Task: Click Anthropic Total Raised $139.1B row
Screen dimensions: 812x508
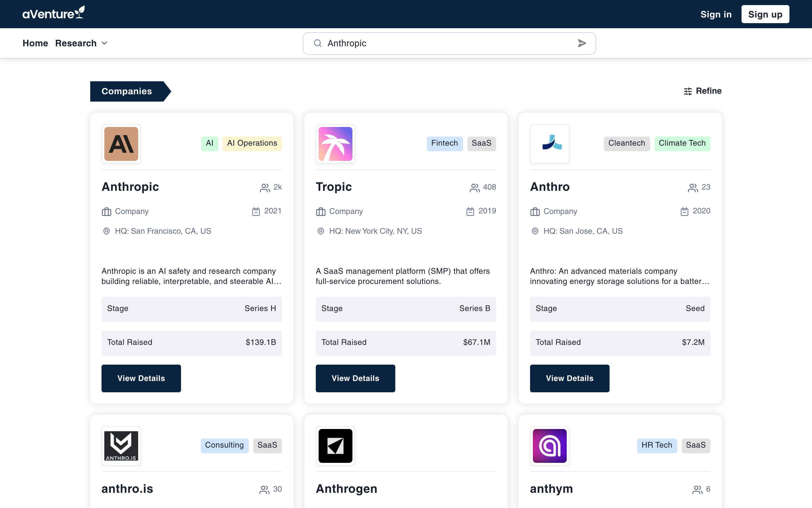Action: (x=192, y=343)
